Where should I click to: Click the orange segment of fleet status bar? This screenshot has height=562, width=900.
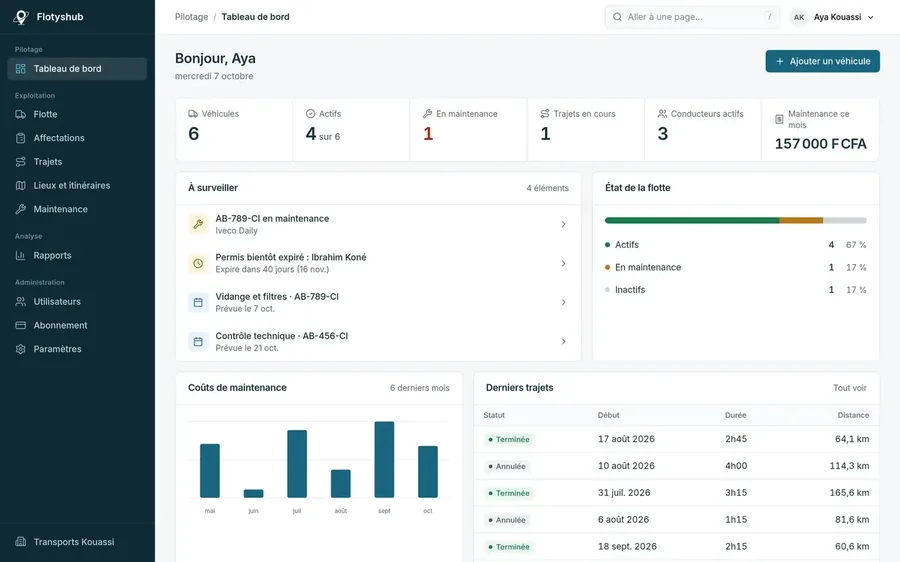coord(801,220)
